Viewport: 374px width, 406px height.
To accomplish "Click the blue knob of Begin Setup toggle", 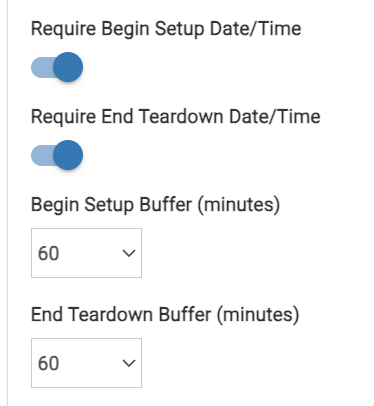I will point(68,67).
